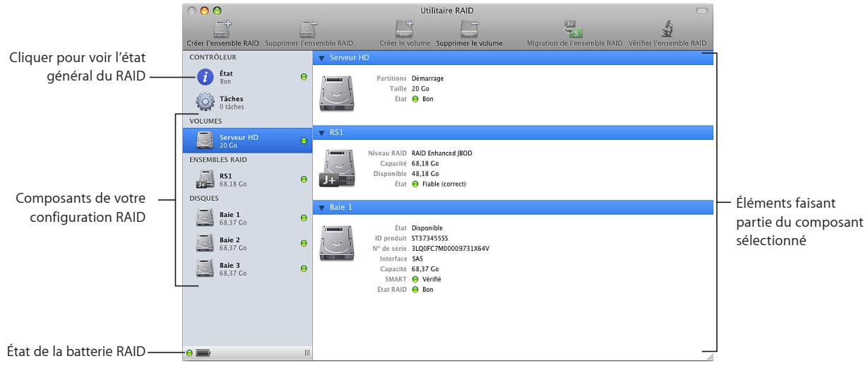Collapse the RS1 section disclosure triangle
The height and width of the screenshot is (366, 868).
pos(321,132)
